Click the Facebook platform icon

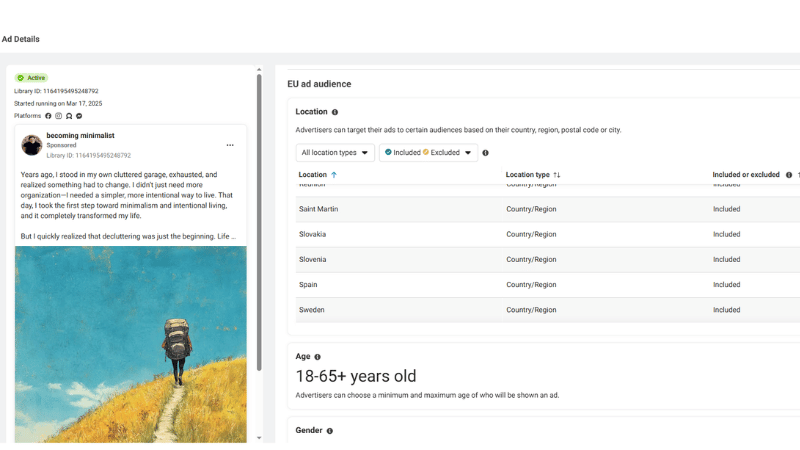[x=48, y=116]
